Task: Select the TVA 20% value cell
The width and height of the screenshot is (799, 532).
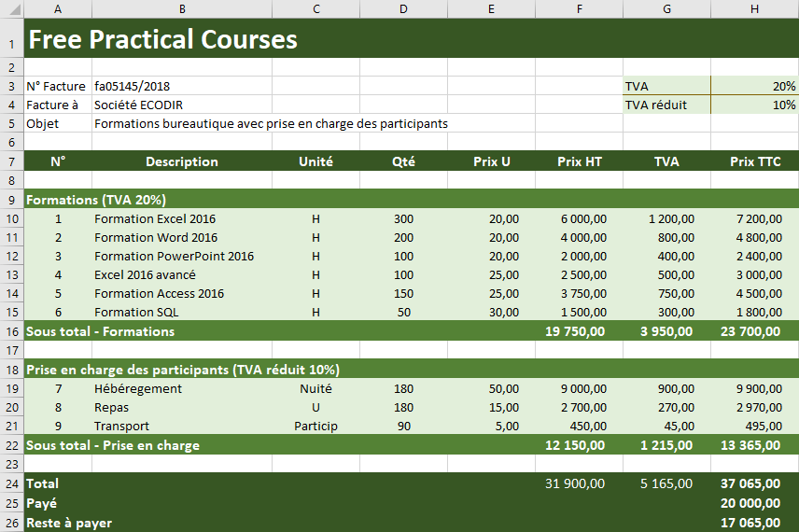Action: point(754,86)
